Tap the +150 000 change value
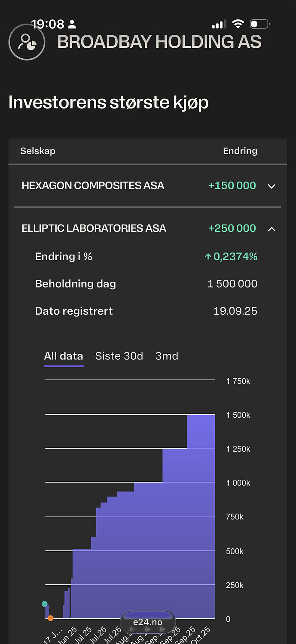Viewport: 296px width, 644px height. [232, 186]
